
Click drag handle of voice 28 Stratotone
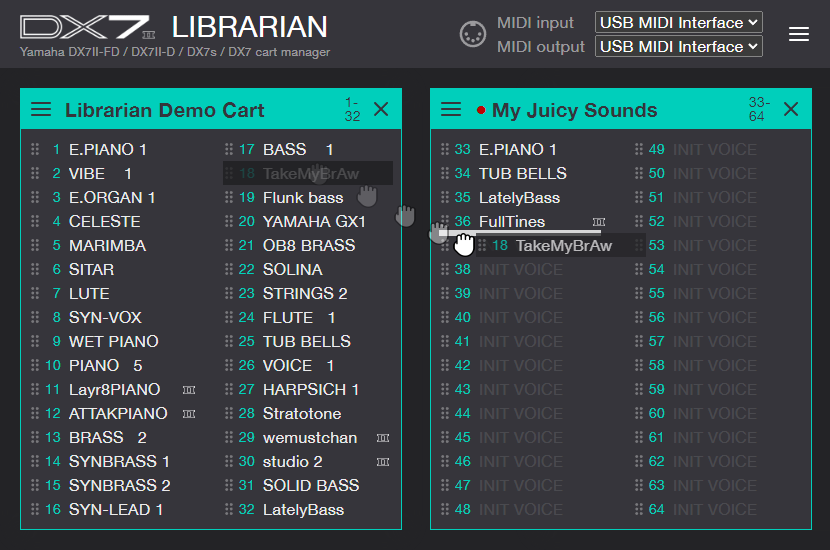tap(229, 413)
